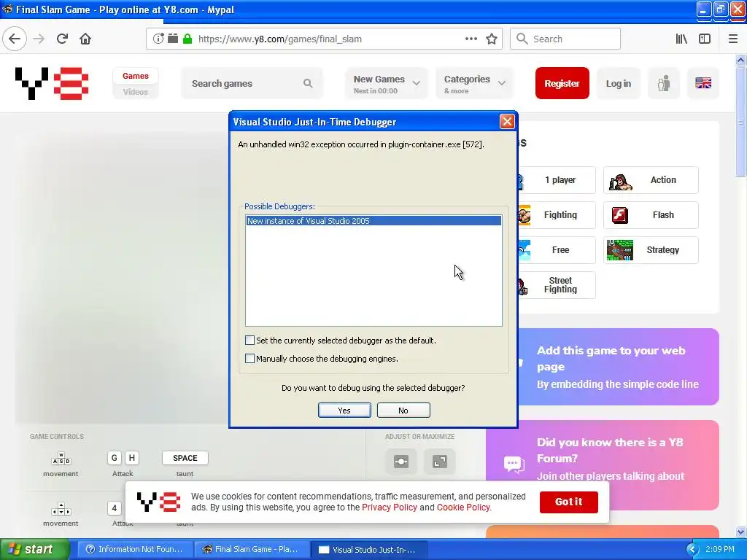Expand the New Games dropdown
Image resolution: width=747 pixels, height=560 pixels.
click(x=387, y=83)
